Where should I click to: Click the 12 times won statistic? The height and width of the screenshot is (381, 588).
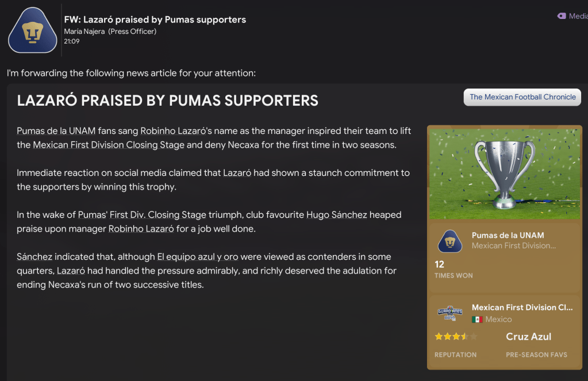440,264
